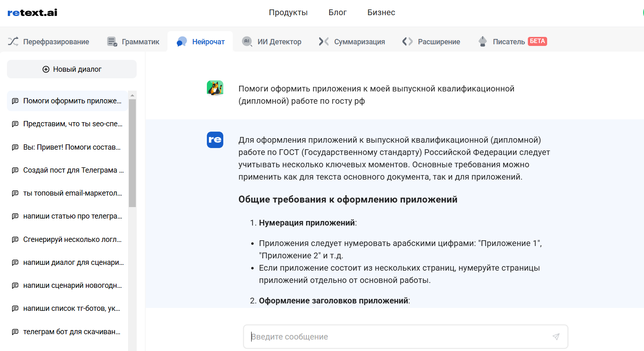Click the paper plane send icon
The image size is (644, 351).
[556, 337]
